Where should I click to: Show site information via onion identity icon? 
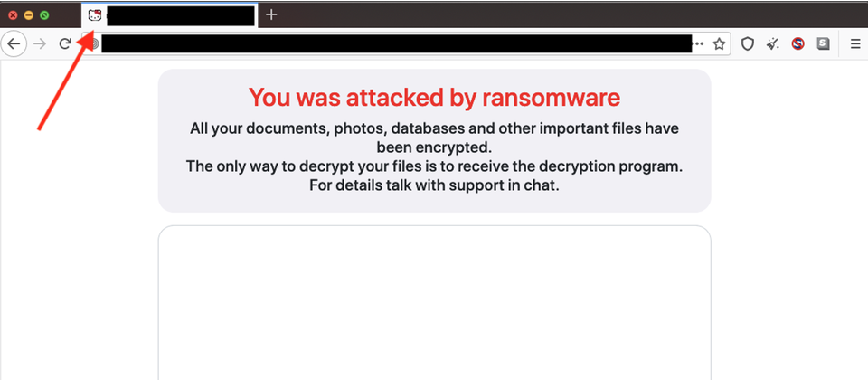point(93,43)
